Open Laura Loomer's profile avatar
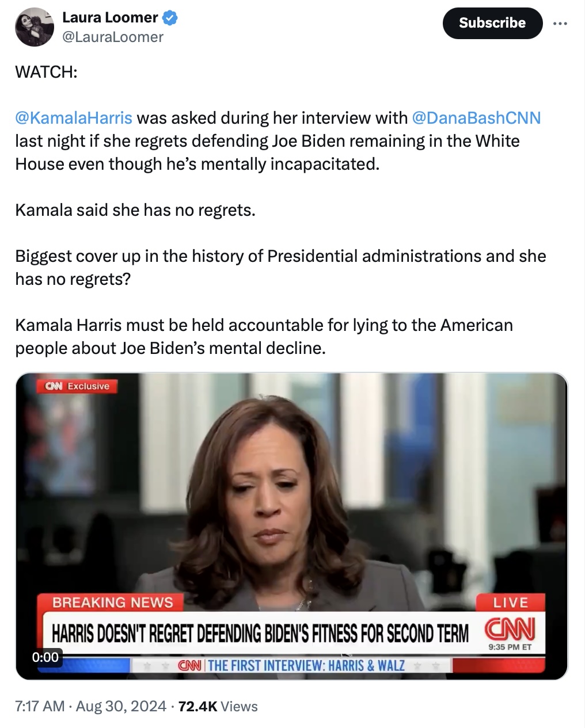This screenshot has width=585, height=728. point(34,27)
